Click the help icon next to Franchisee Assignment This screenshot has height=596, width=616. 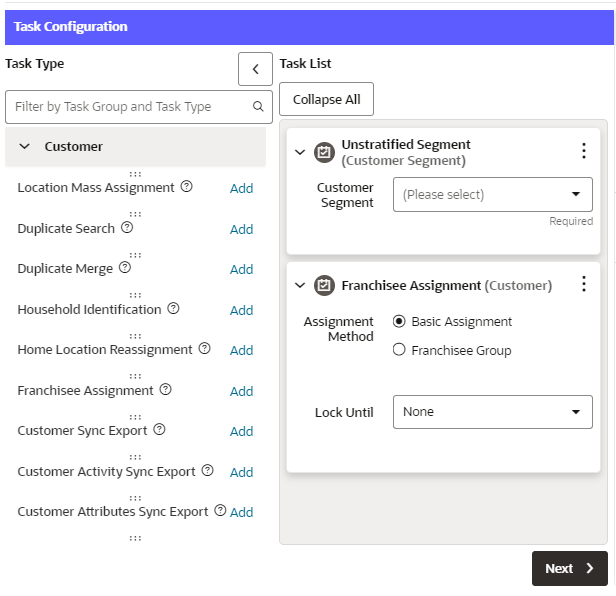tap(165, 389)
